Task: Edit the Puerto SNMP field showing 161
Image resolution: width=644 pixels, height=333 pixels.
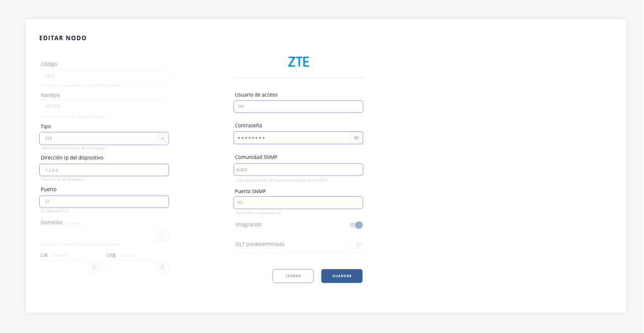Action: pos(298,203)
